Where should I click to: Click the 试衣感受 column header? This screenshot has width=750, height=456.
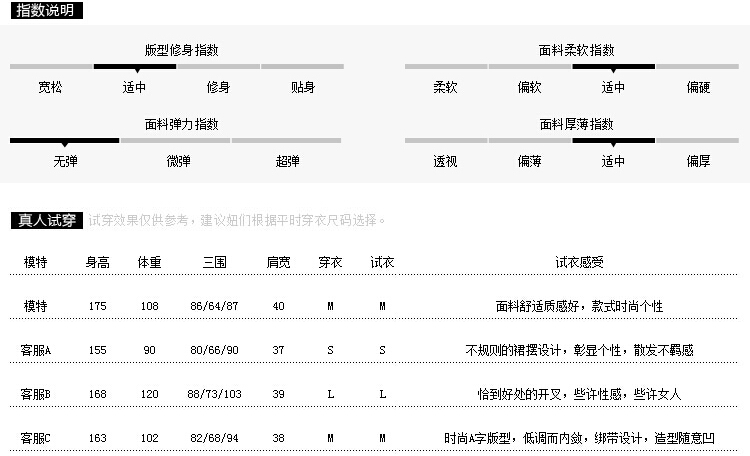tap(579, 262)
